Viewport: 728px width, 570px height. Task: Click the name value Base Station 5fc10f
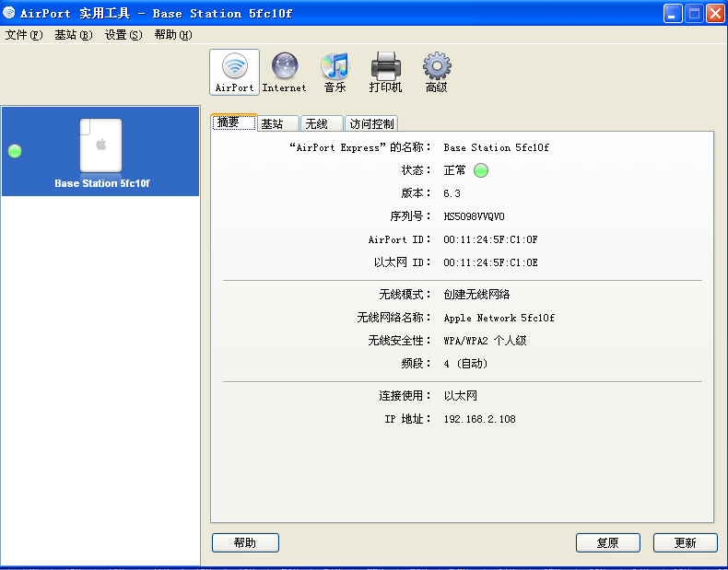coord(497,147)
